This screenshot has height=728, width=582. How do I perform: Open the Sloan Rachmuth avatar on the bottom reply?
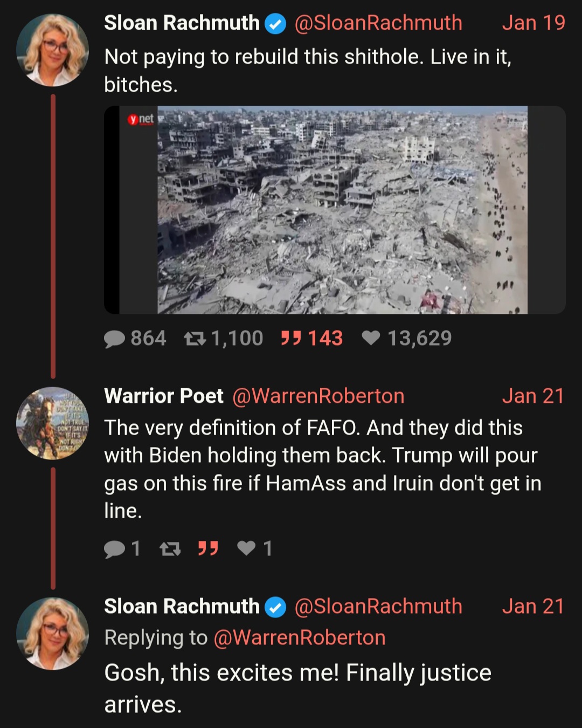click(x=53, y=634)
